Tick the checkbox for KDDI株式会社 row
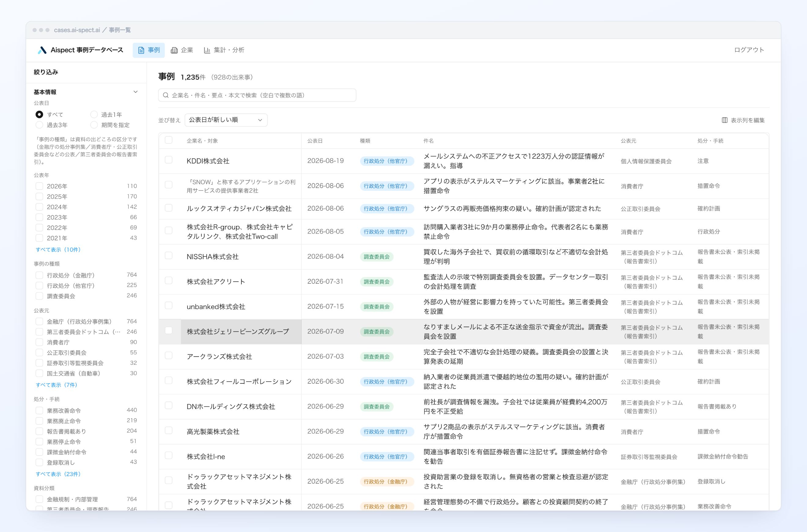This screenshot has width=807, height=532. point(169,160)
